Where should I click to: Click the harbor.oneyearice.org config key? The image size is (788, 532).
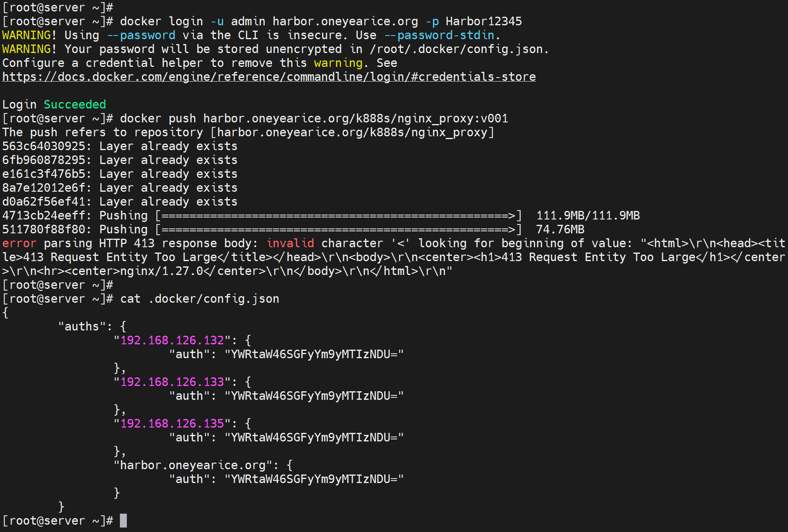tap(193, 465)
